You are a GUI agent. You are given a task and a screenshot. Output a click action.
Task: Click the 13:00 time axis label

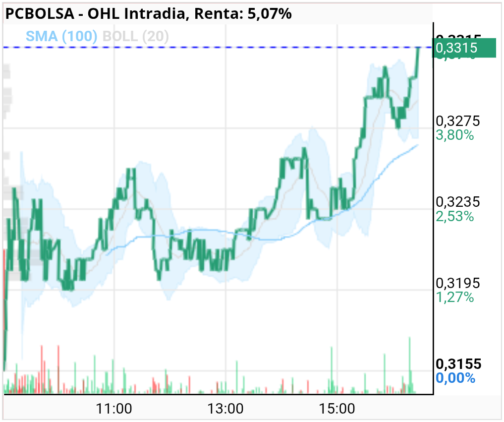pyautogui.click(x=225, y=409)
